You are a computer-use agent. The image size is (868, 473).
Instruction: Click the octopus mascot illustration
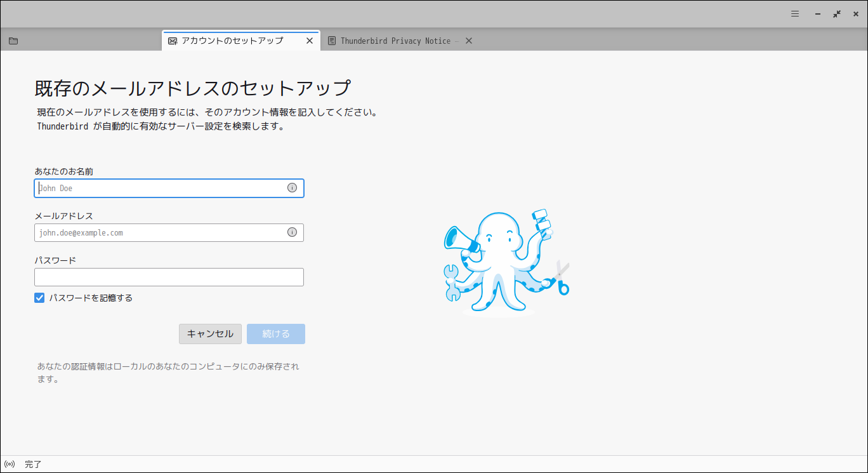point(506,262)
